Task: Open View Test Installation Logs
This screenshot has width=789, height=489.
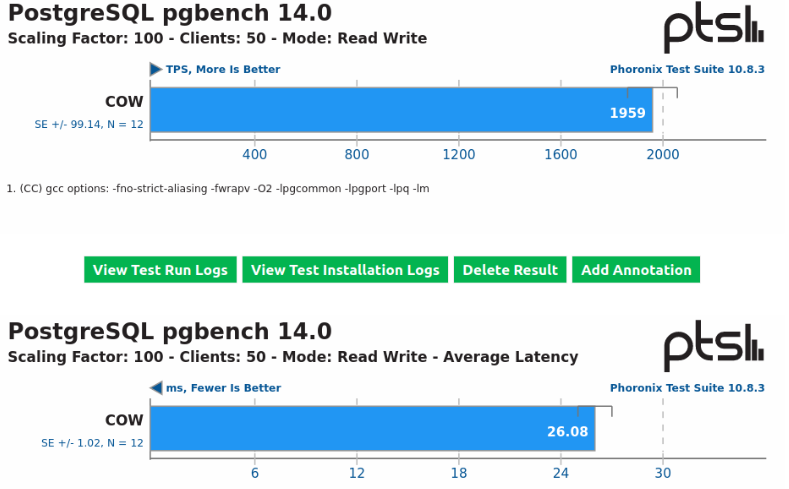Action: 345,270
